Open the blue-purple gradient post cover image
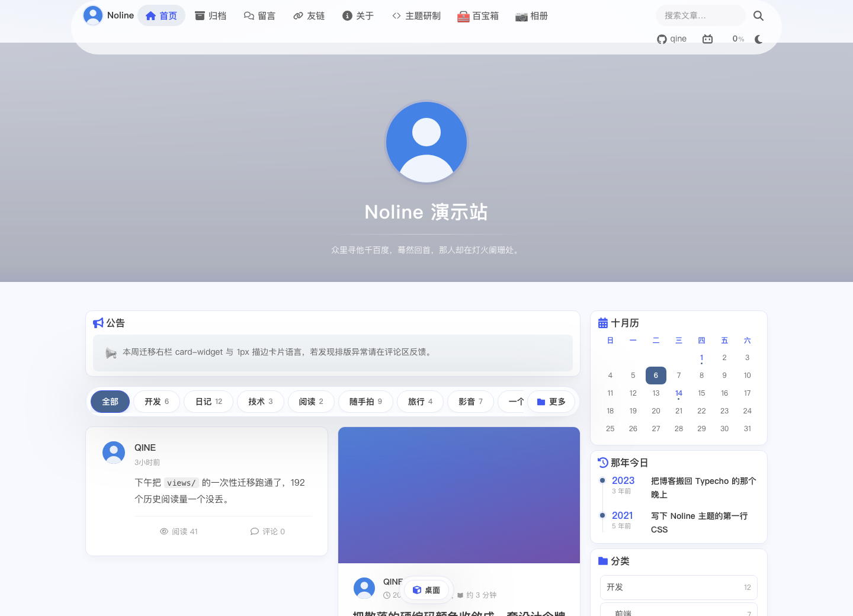 pyautogui.click(x=459, y=495)
